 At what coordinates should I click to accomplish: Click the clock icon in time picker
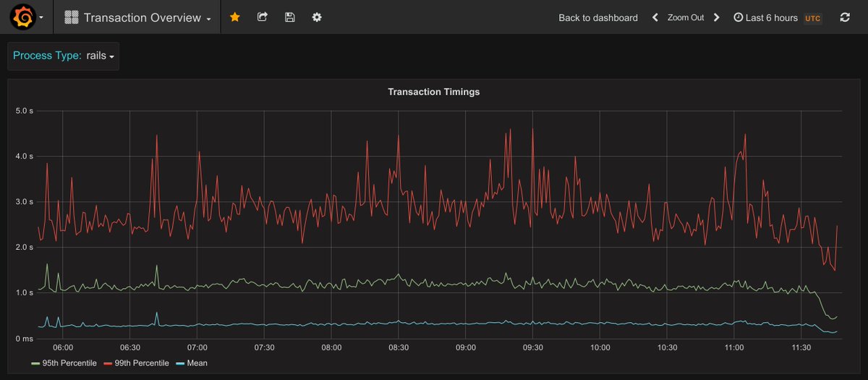pyautogui.click(x=738, y=17)
